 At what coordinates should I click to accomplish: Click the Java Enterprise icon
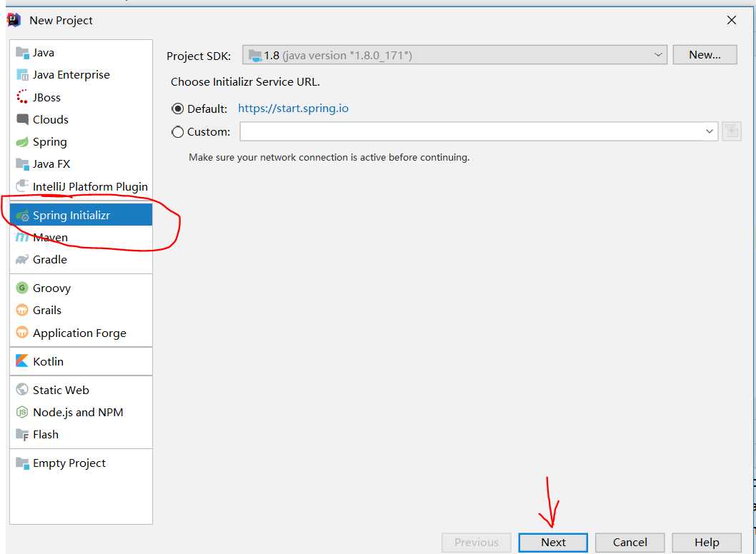pyautogui.click(x=22, y=75)
